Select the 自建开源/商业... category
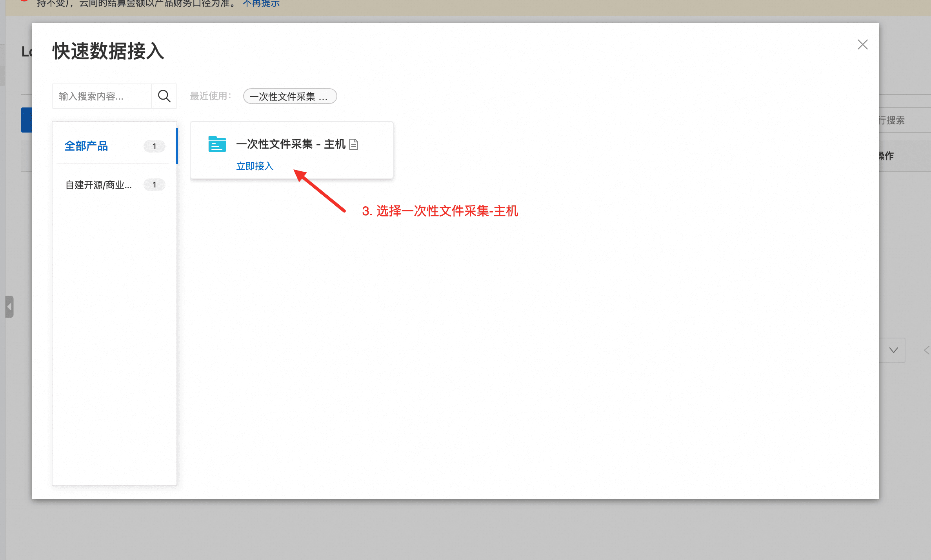 coord(98,185)
